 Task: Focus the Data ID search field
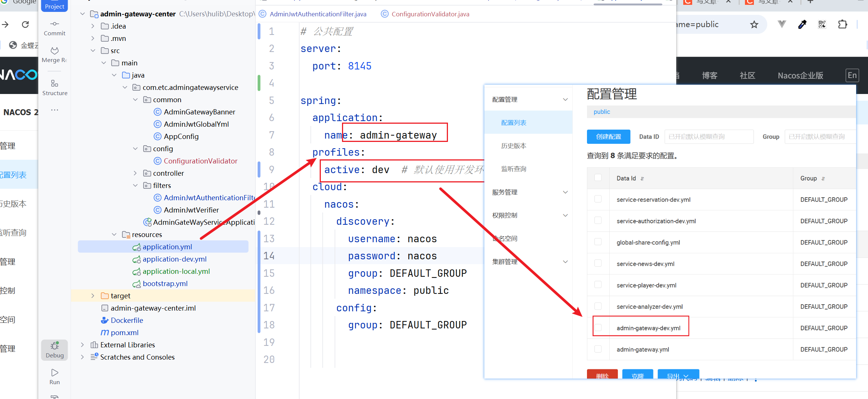coord(709,137)
